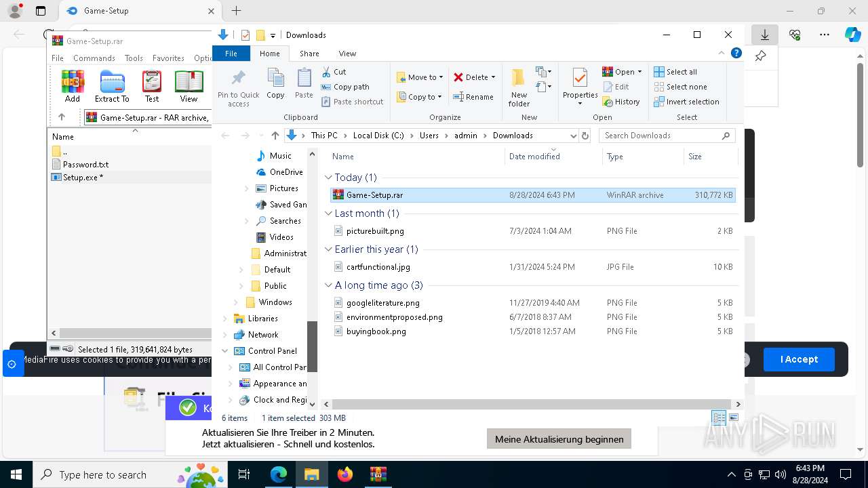Screen dimensions: 868x488
Task: Collapse Earlier this year group
Action: pyautogui.click(x=329, y=249)
